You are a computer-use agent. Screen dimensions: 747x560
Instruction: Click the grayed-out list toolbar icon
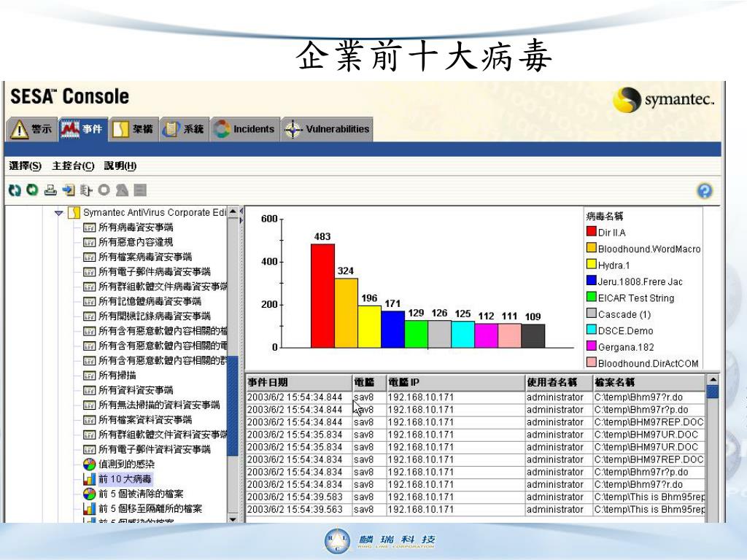coord(140,190)
